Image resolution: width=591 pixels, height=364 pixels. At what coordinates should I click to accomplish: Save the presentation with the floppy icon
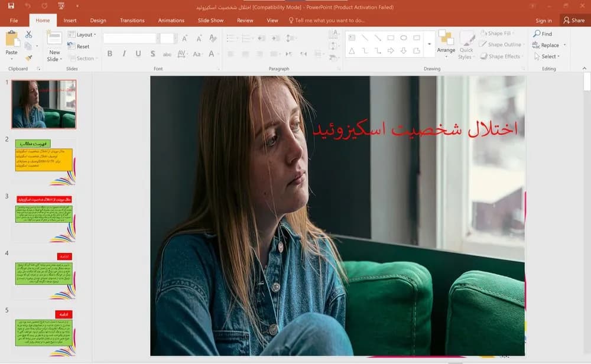pyautogui.click(x=11, y=6)
